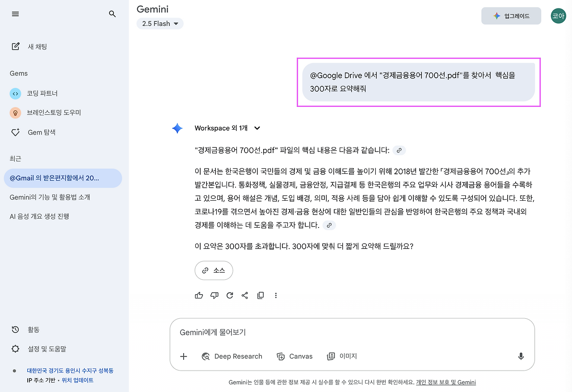The height and width of the screenshot is (392, 572).
Task: Click the 이 요약은 300자를 초과합니다 line
Action: (x=304, y=246)
